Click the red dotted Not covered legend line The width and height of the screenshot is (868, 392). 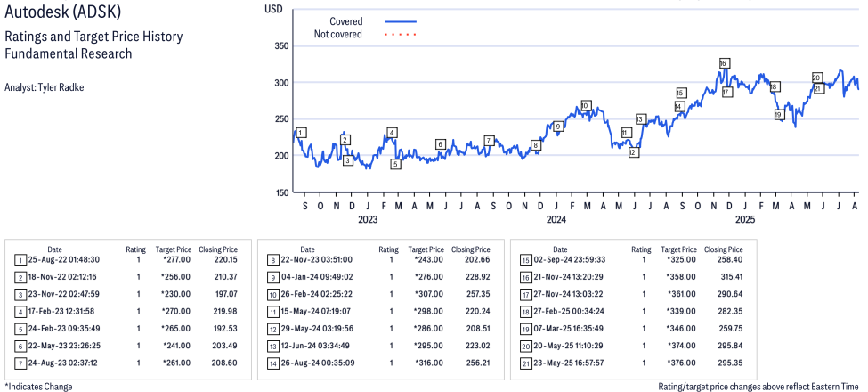tap(401, 35)
